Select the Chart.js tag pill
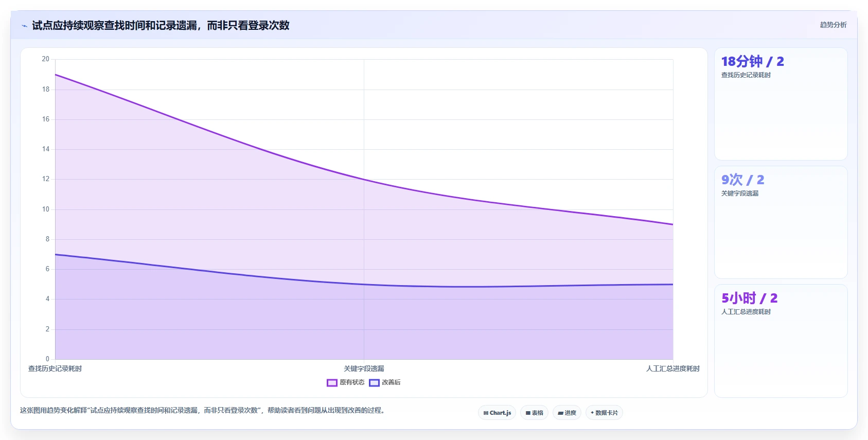The image size is (868, 440). tap(497, 413)
